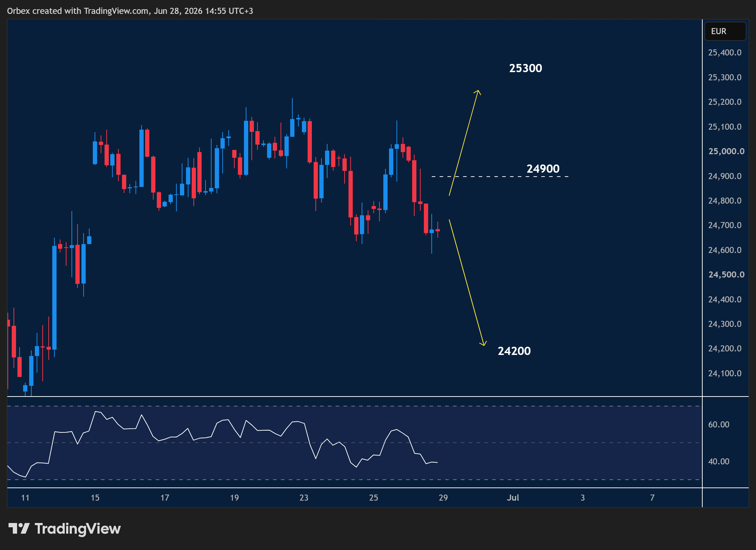756x550 pixels.
Task: Click date label 25 on time axis
Action: point(373,498)
